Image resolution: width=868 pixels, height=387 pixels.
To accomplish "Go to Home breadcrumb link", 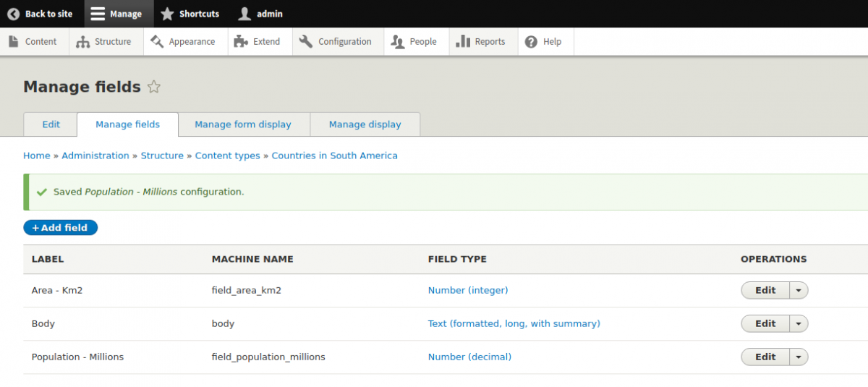I will click(x=37, y=156).
